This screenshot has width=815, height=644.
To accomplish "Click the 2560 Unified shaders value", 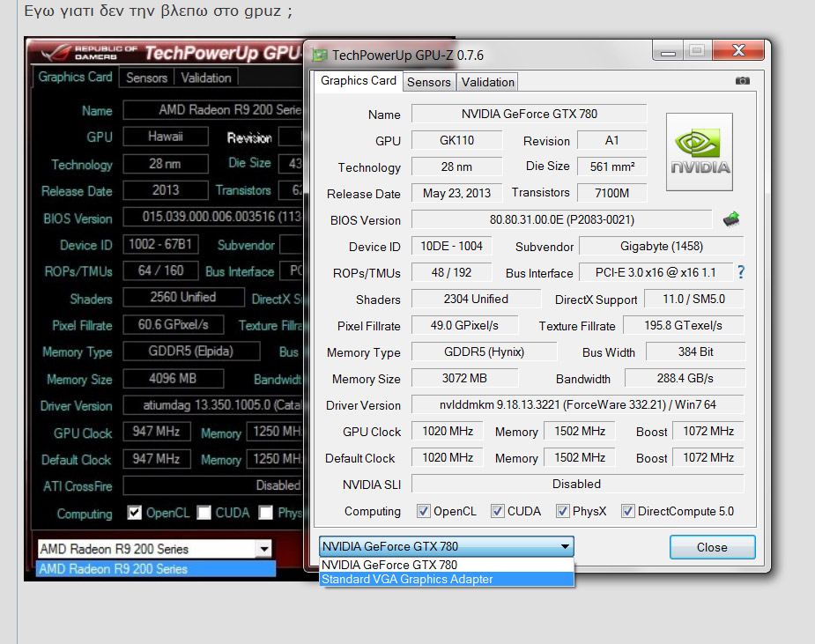I will (x=183, y=297).
